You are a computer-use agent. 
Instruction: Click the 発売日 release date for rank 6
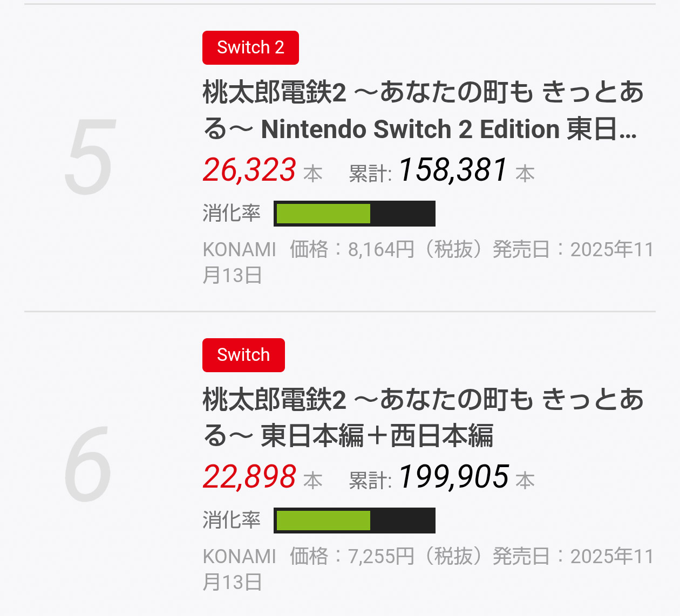click(572, 557)
